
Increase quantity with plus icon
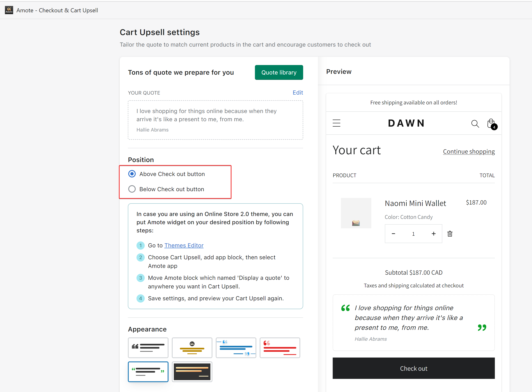[433, 234]
